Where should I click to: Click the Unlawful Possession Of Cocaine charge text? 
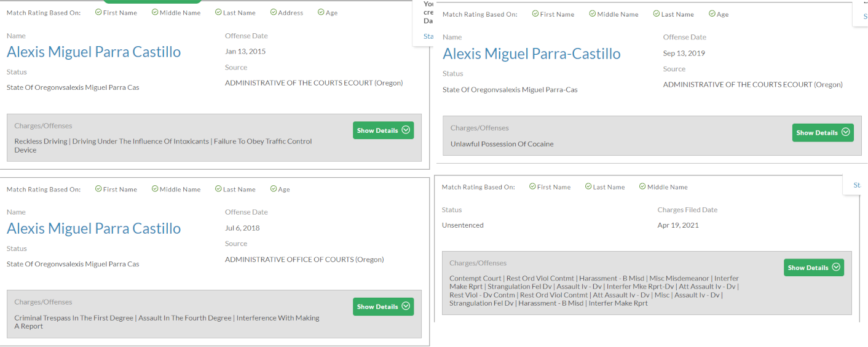point(502,144)
